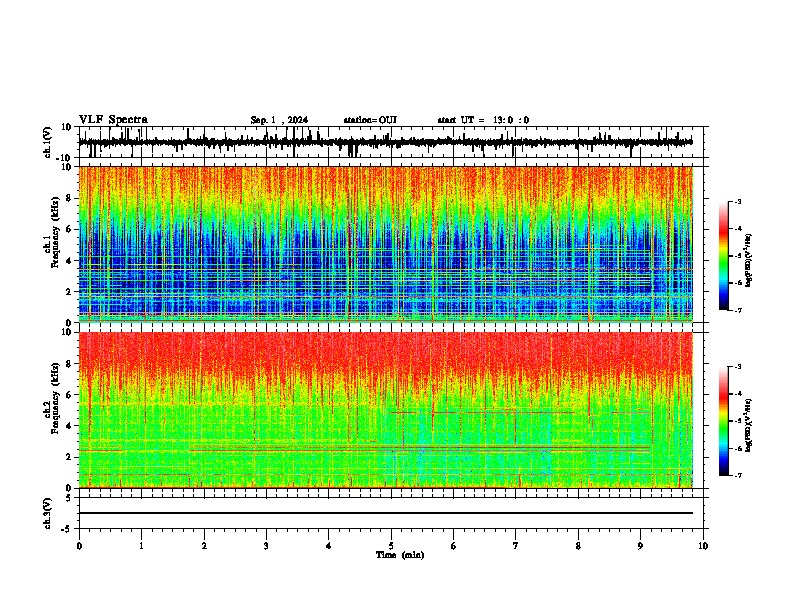
Task: Select the "start UT = 13:0 :0" text
Action: [483, 120]
